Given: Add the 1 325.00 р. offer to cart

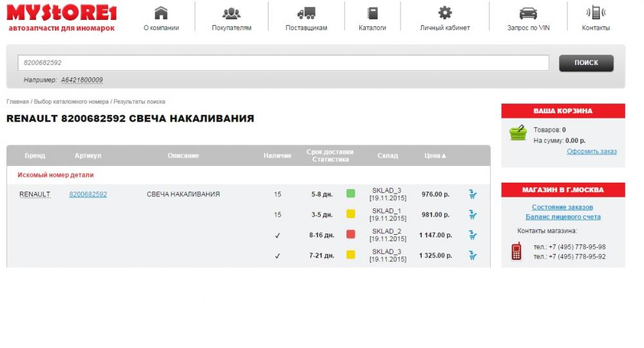Looking at the screenshot, I should pos(473,255).
